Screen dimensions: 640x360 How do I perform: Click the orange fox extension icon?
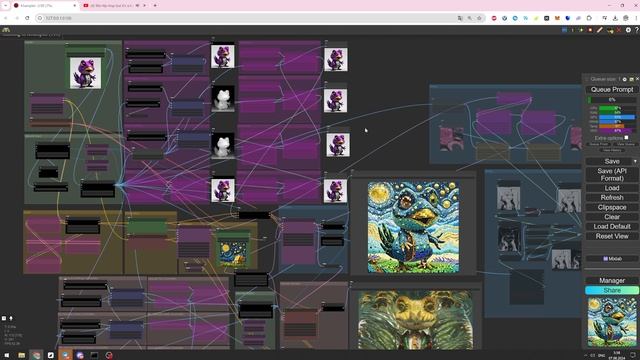coord(557,18)
